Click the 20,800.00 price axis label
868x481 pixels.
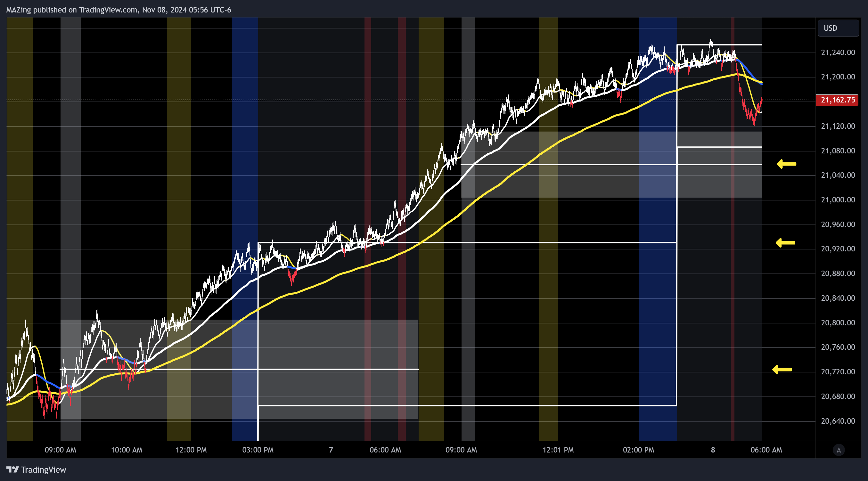click(x=838, y=323)
